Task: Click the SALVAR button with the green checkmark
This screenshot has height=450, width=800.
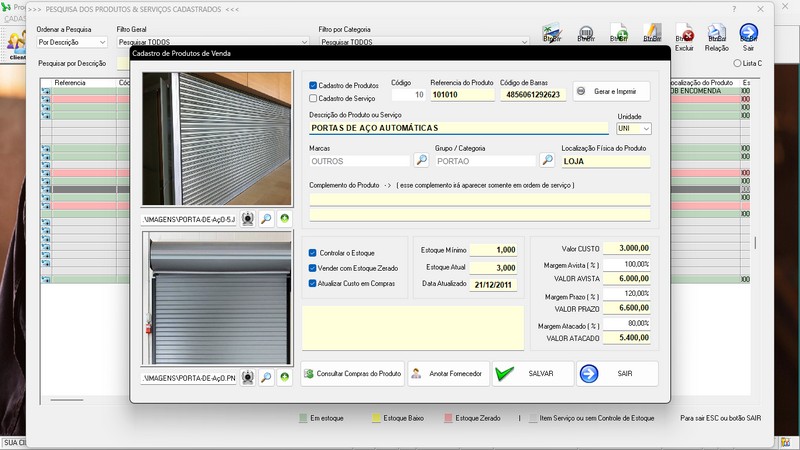Action: tap(533, 373)
